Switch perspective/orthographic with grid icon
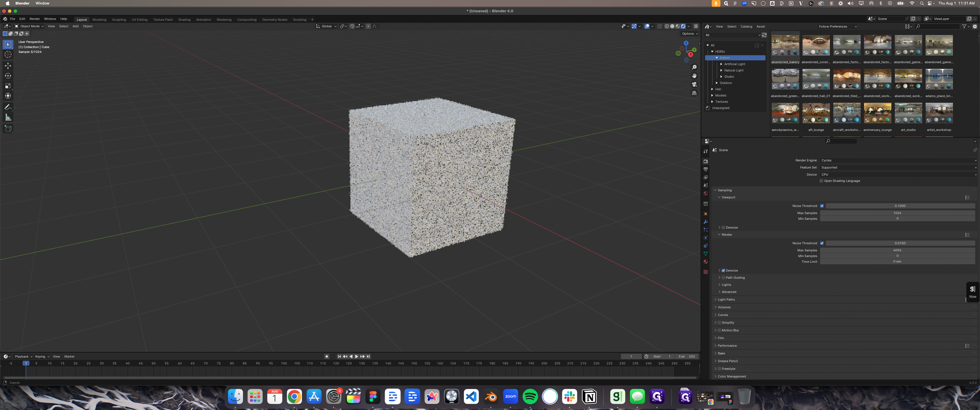This screenshot has height=410, width=980. coord(694,93)
